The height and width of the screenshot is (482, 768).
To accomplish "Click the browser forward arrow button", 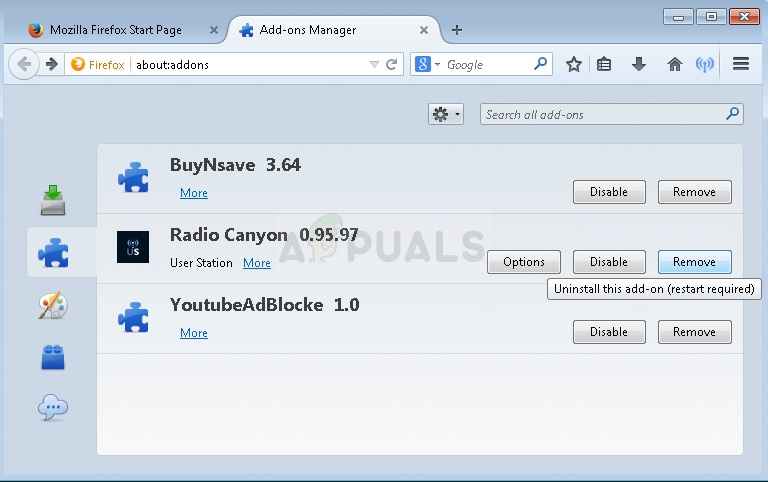I will [51, 64].
